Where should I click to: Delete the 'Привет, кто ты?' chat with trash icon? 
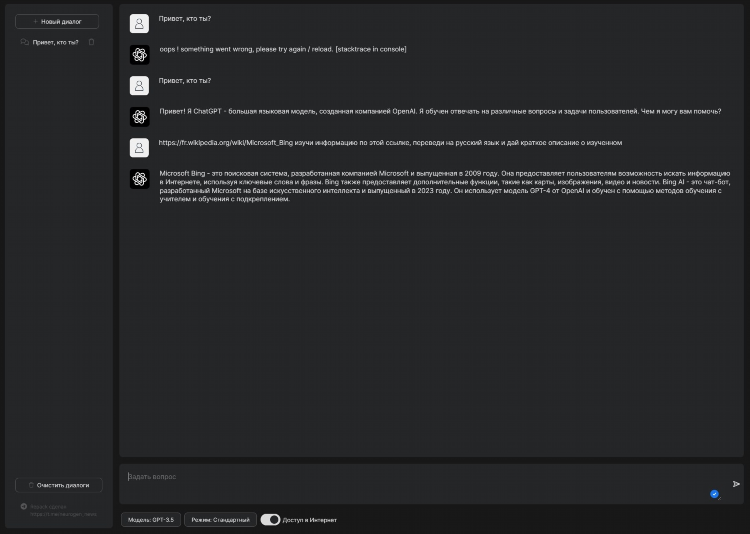(x=91, y=42)
